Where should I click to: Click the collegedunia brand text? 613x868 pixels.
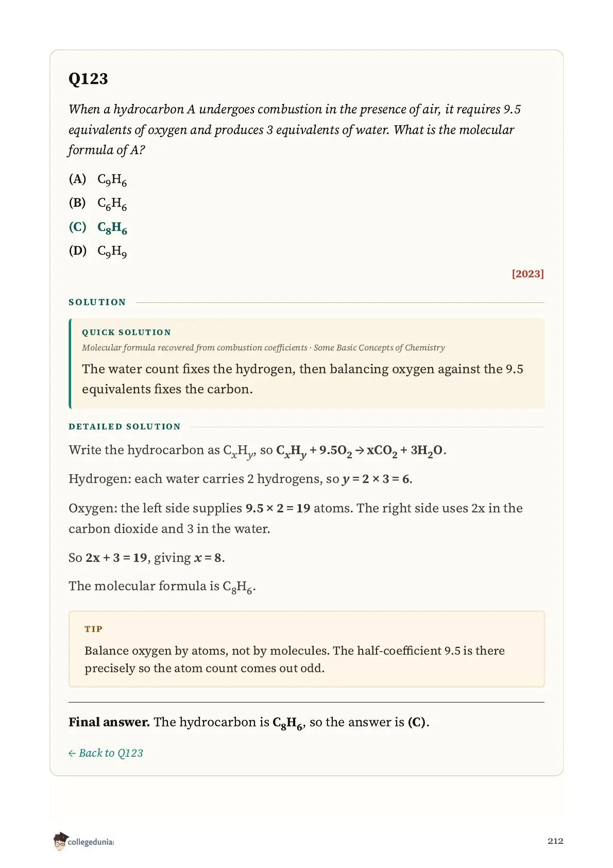pyautogui.click(x=90, y=842)
